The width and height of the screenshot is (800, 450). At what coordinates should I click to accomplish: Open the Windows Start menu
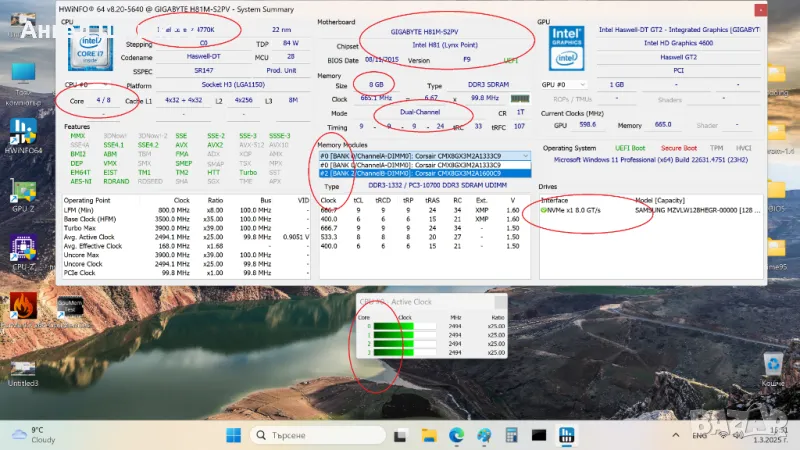232,435
